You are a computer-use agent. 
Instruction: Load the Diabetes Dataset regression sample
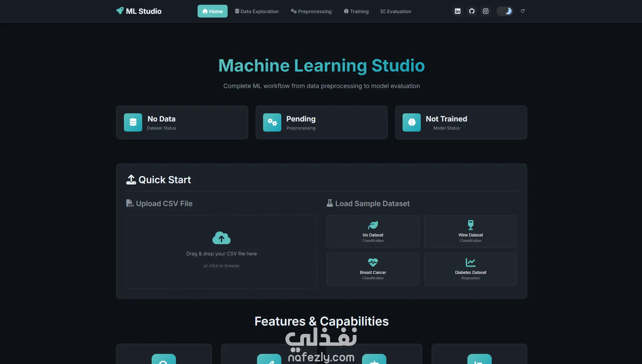pos(470,269)
